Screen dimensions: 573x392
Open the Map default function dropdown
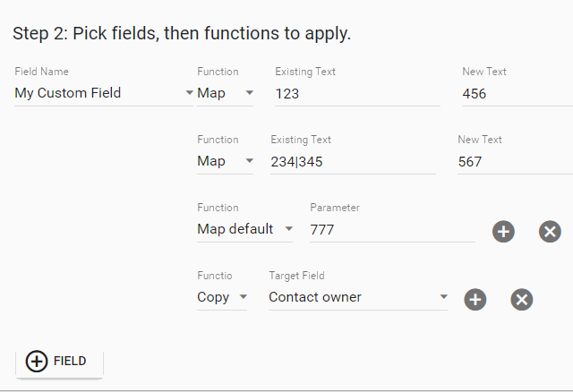[x=244, y=229]
